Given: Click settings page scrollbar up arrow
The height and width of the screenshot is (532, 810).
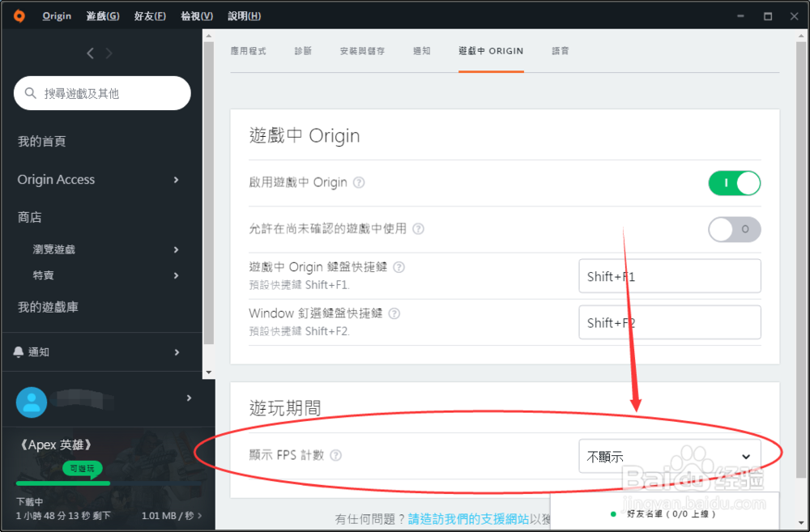Looking at the screenshot, I should (x=802, y=36).
